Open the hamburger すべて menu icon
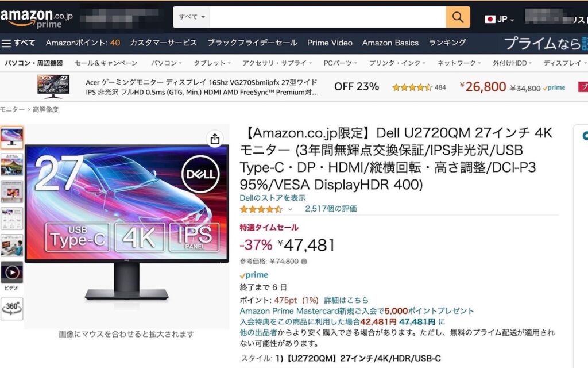 [6, 43]
